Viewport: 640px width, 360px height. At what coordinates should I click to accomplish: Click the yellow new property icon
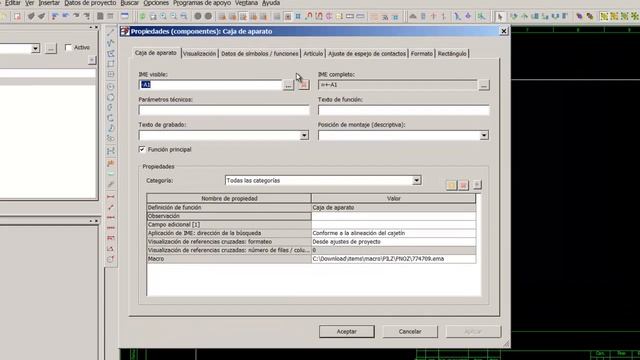[451, 185]
